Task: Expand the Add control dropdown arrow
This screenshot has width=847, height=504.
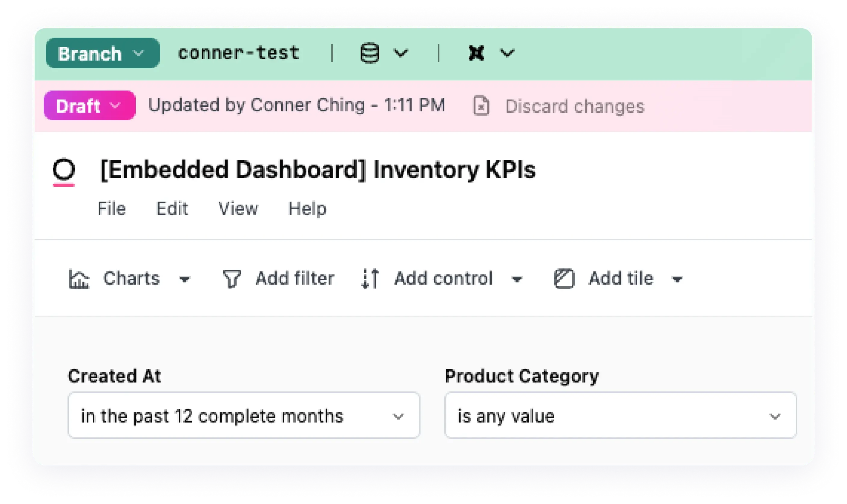Action: click(517, 280)
